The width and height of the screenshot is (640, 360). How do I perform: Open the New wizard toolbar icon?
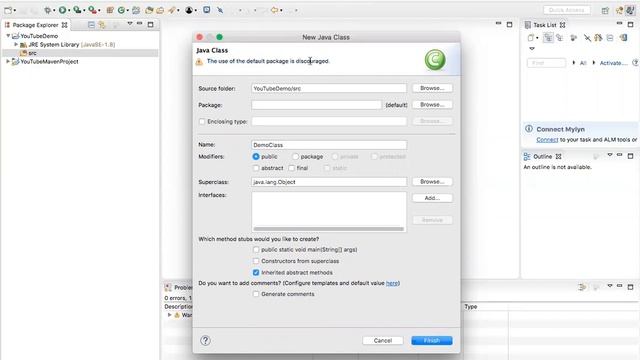[x=8, y=10]
